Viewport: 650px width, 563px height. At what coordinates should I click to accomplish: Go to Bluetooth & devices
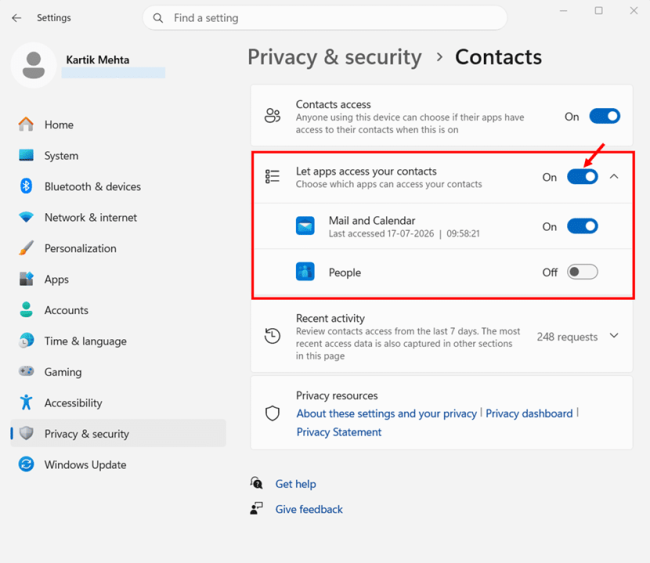tap(118, 186)
